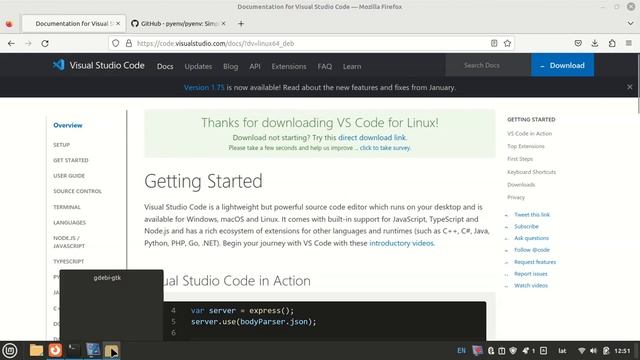The width and height of the screenshot is (640, 360).
Task: Close the Documentation for Visual Studio tab
Action: (x=118, y=24)
